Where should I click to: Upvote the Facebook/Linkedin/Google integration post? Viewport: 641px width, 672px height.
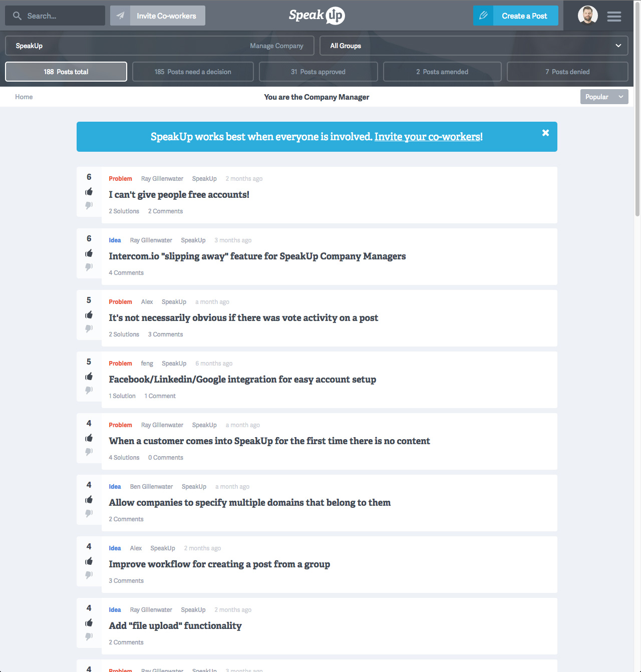(89, 377)
